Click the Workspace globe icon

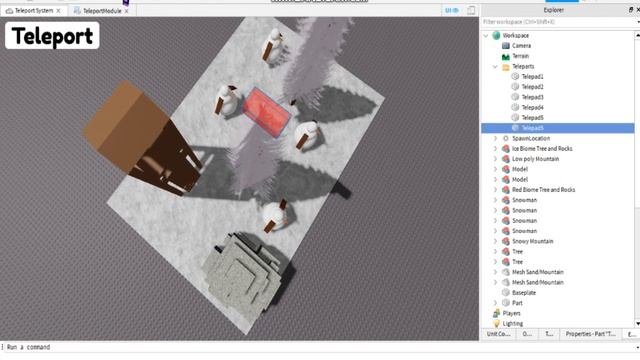point(496,36)
